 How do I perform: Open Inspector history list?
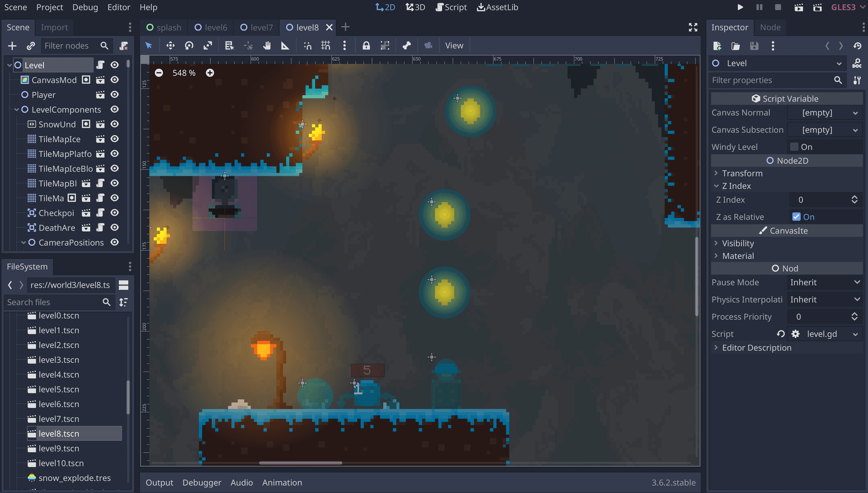pyautogui.click(x=857, y=46)
